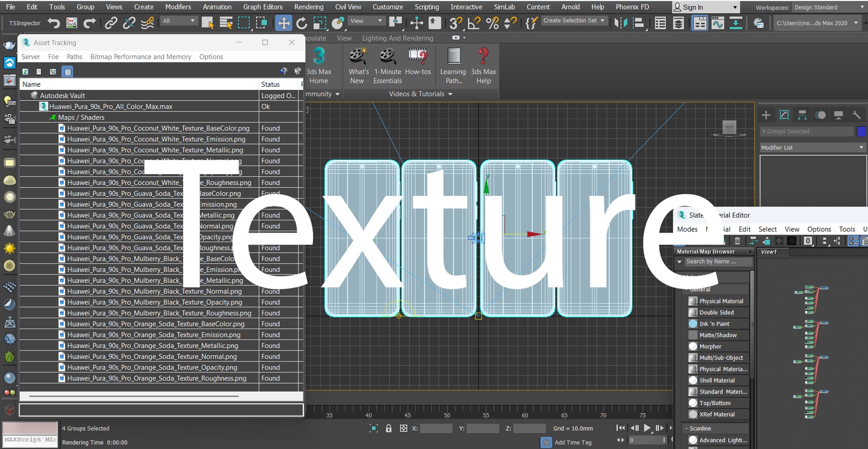The image size is (868, 449).
Task: Toggle the Ribbon display button
Action: pos(700,23)
